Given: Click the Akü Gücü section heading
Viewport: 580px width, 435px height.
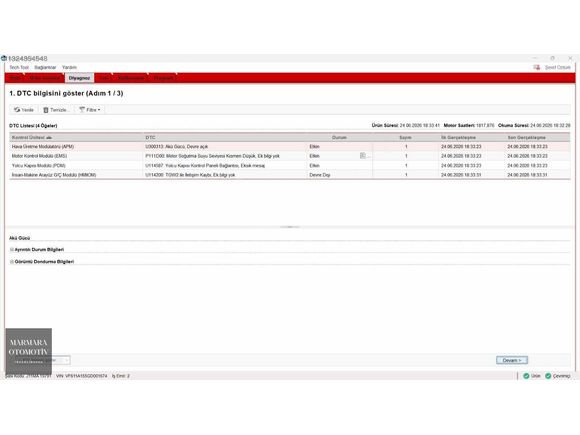Looking at the screenshot, I should click(20, 238).
